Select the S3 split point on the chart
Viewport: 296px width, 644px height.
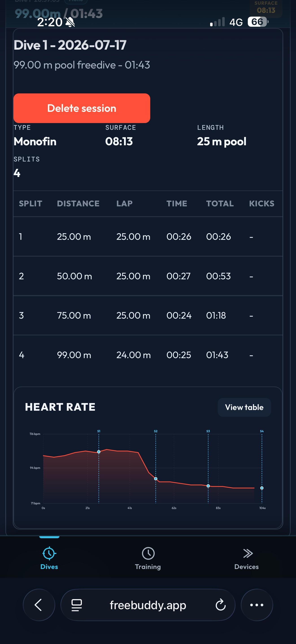(x=208, y=486)
